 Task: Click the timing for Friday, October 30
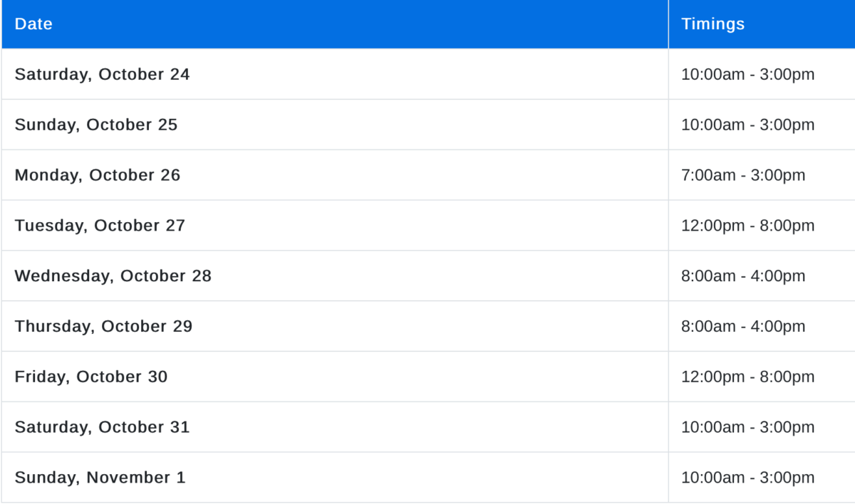(747, 377)
